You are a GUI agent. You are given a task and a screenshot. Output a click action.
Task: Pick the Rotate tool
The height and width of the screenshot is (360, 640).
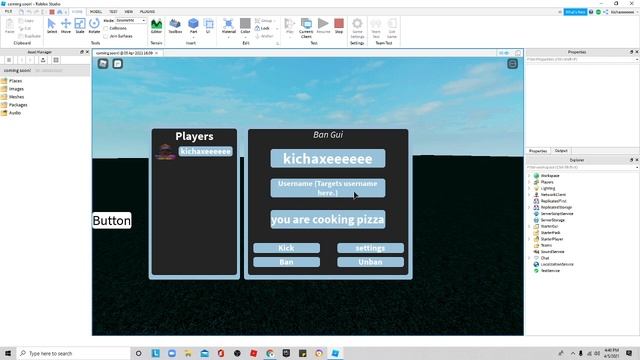tap(94, 26)
